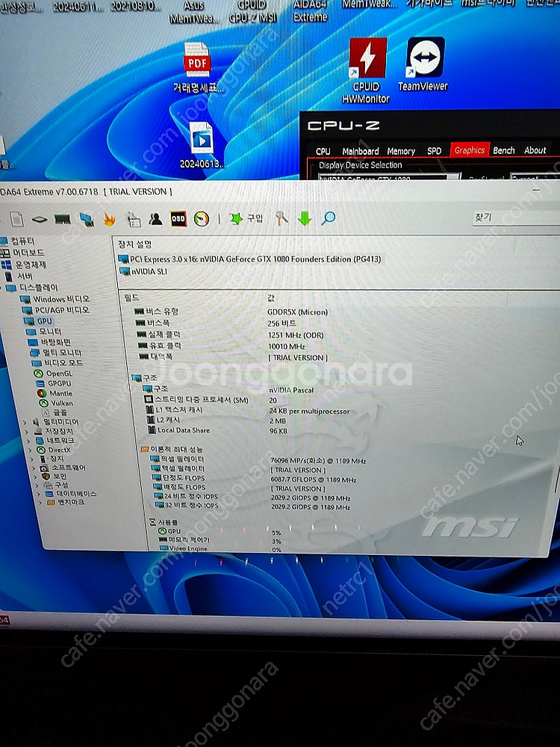Click the CPU chip toolbar icon in AIDA64
The width and height of the screenshot is (560, 747).
pyautogui.click(x=40, y=220)
